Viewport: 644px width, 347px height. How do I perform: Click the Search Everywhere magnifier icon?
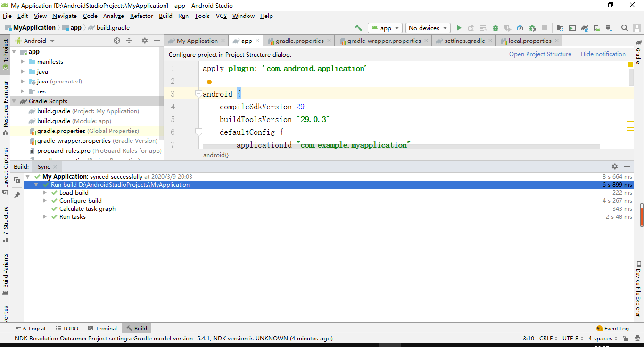pyautogui.click(x=624, y=28)
